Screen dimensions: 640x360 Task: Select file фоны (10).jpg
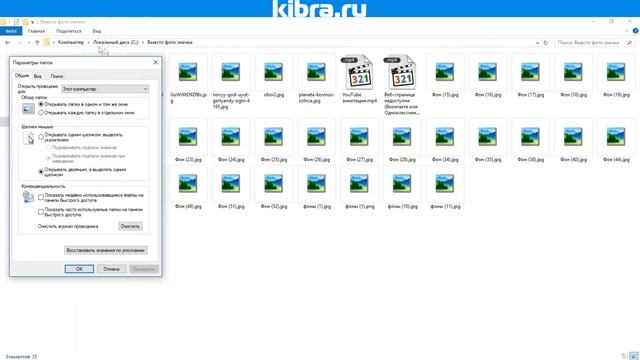402,187
